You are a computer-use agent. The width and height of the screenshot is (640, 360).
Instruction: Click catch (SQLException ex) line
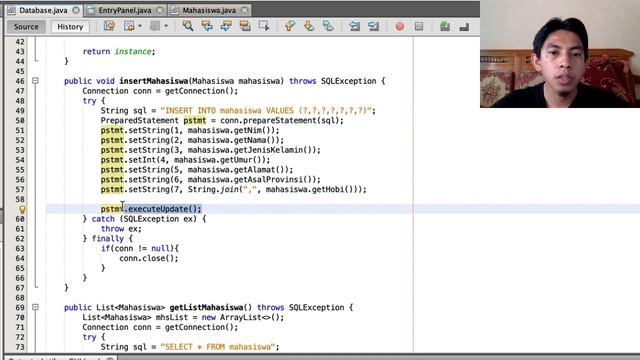(144, 219)
